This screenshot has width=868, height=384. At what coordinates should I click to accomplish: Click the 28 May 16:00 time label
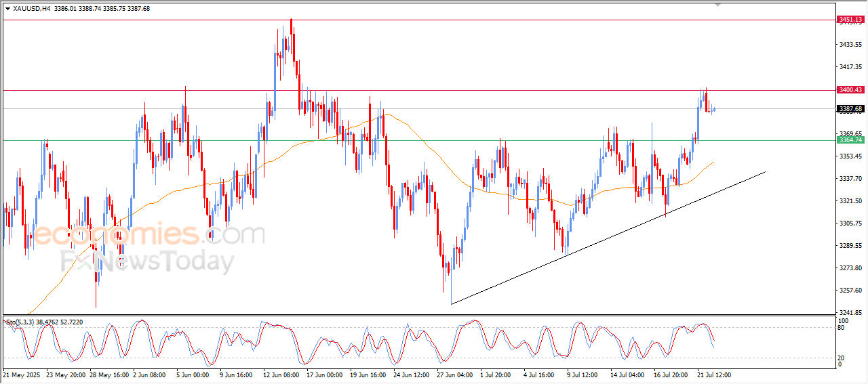point(109,375)
